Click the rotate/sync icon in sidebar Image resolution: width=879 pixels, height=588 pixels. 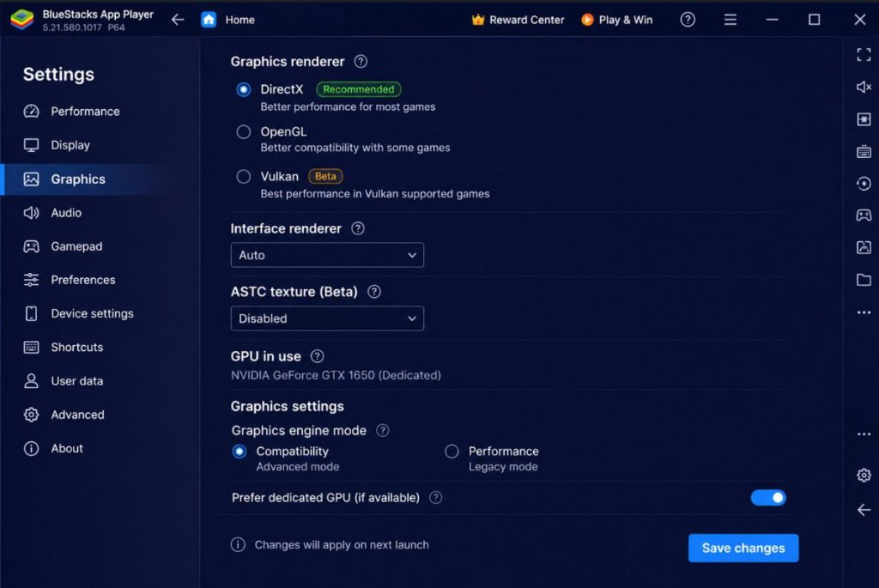click(x=864, y=184)
